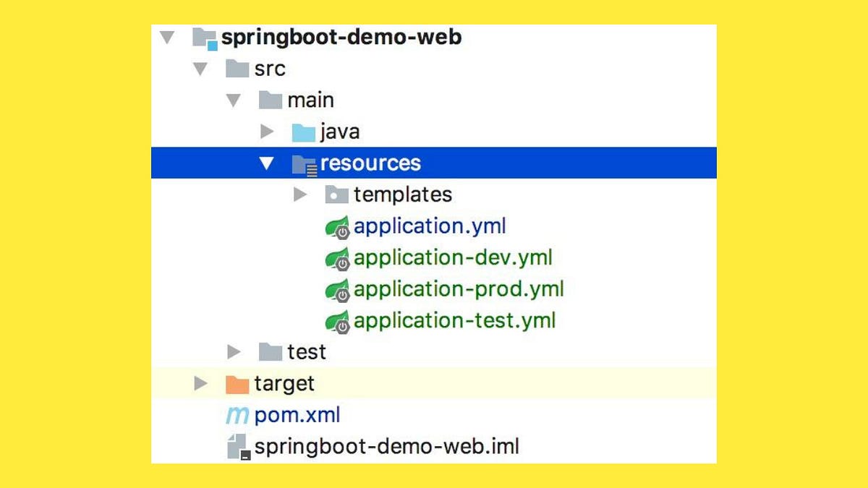Click the java source folder icon
The width and height of the screenshot is (868, 488).
pos(303,131)
